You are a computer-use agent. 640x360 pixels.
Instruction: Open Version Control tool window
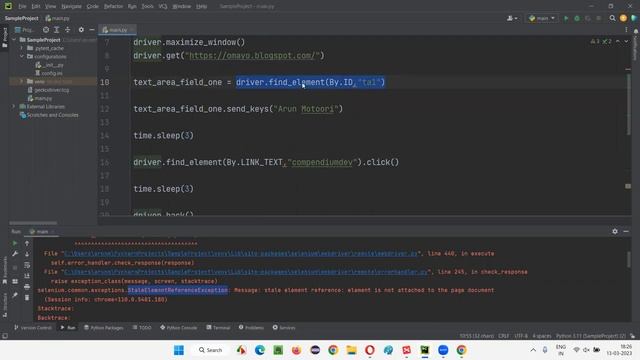(33, 328)
